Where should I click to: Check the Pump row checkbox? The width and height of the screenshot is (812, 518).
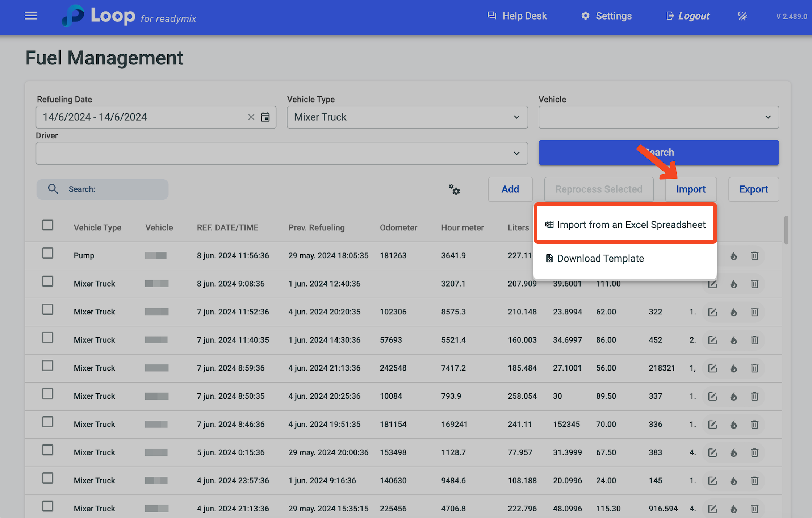(48, 253)
